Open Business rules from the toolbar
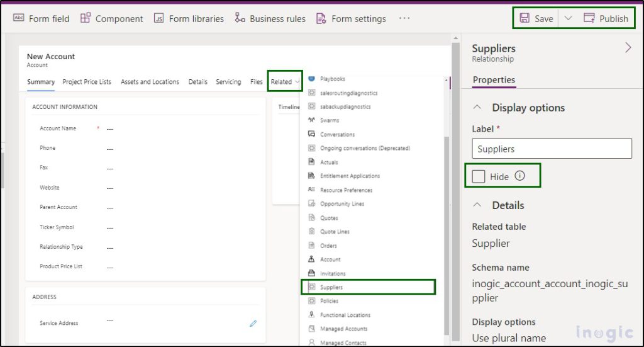The image size is (644, 347). pos(240,18)
